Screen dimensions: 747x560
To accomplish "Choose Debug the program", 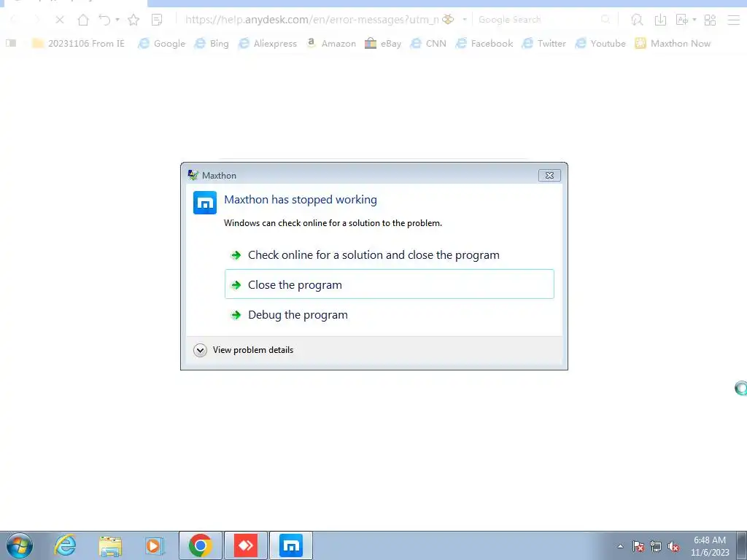I will [x=390, y=315].
